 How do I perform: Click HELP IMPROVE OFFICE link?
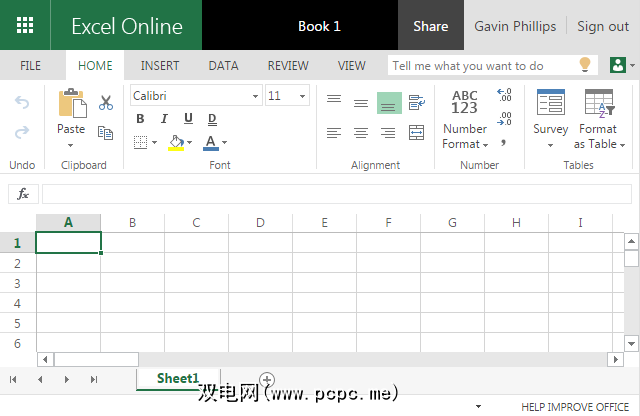[575, 407]
